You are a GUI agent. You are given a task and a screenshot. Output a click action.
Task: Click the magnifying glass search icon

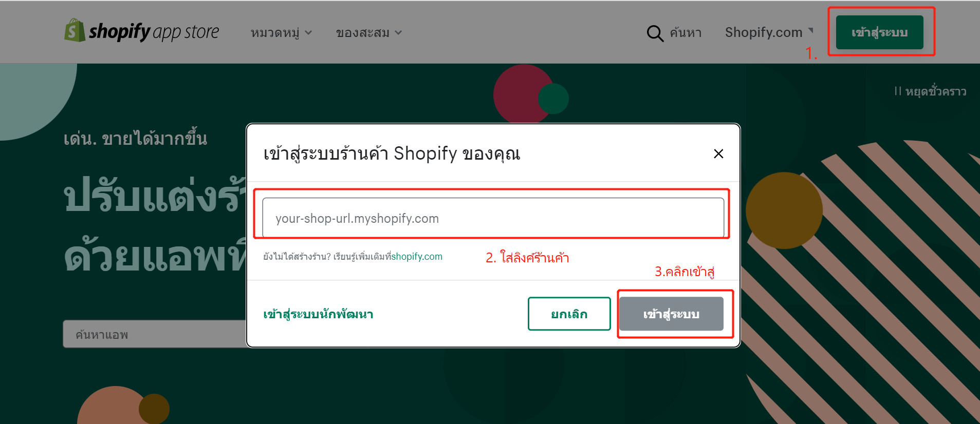(655, 33)
